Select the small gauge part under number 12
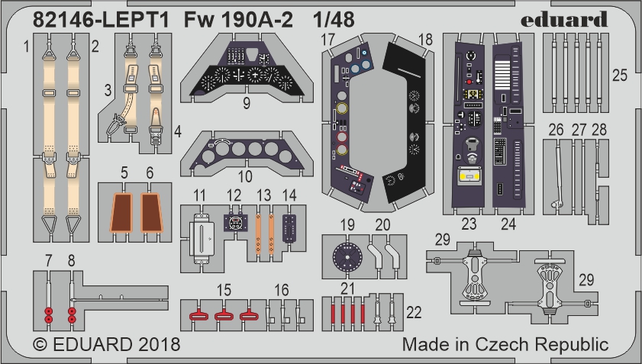Viewport: 642px width, 364px height. tap(234, 222)
